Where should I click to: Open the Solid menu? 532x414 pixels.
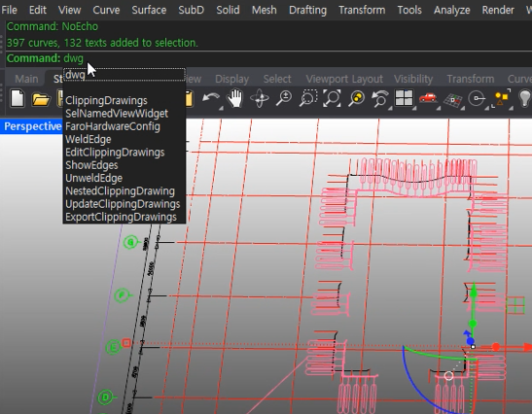coord(228,10)
